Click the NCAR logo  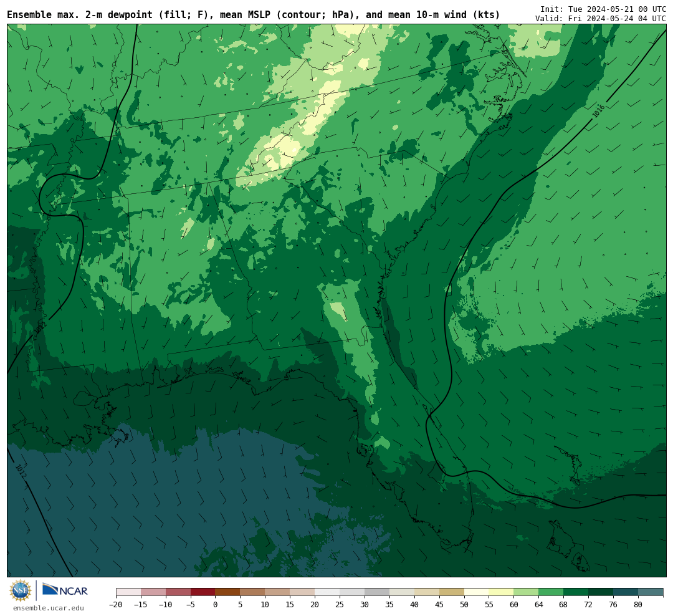point(65,590)
